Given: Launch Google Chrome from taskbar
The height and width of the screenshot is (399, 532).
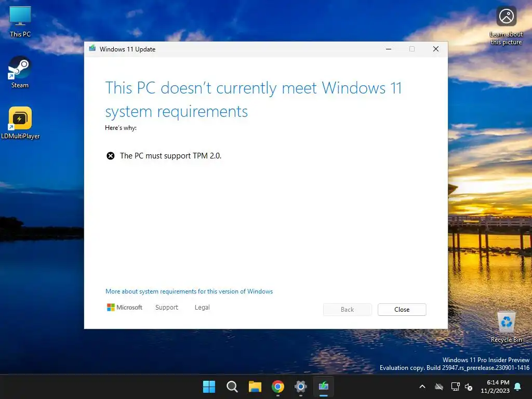Looking at the screenshot, I should pyautogui.click(x=278, y=387).
